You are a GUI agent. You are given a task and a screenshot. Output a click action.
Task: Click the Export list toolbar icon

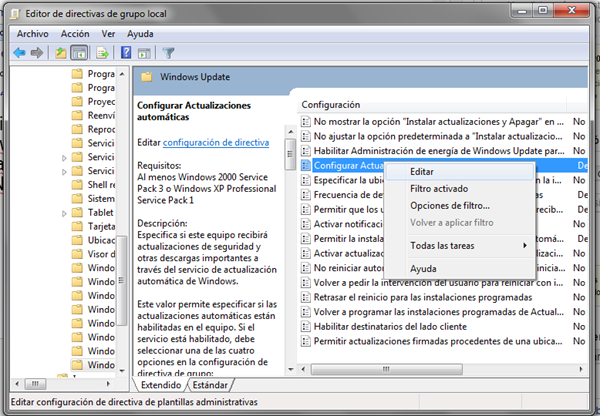(102, 52)
